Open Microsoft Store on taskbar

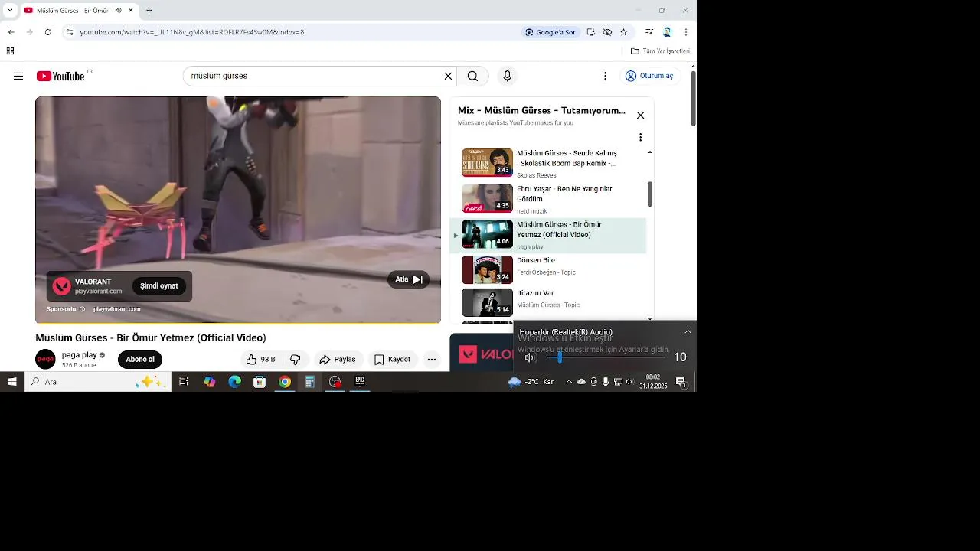260,382
